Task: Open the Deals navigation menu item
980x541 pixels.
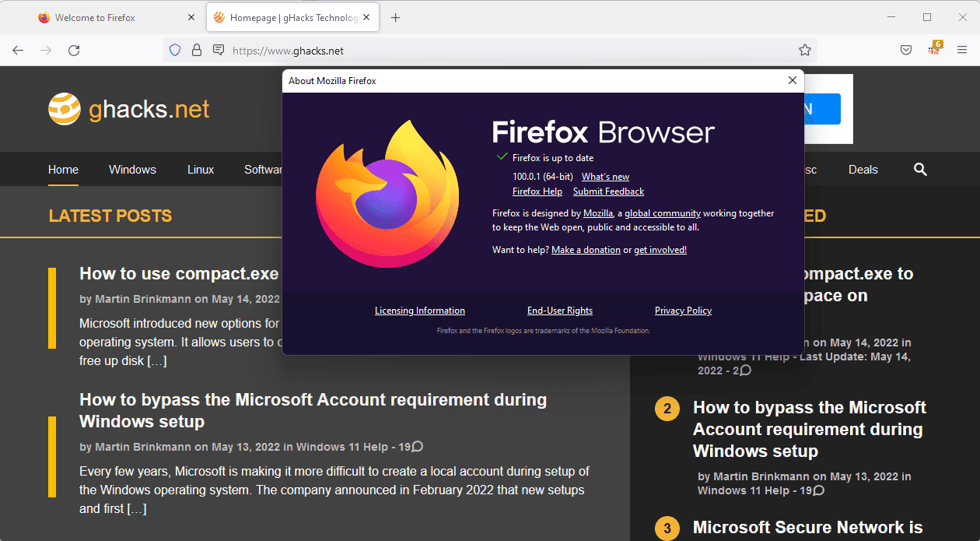Action: click(863, 170)
